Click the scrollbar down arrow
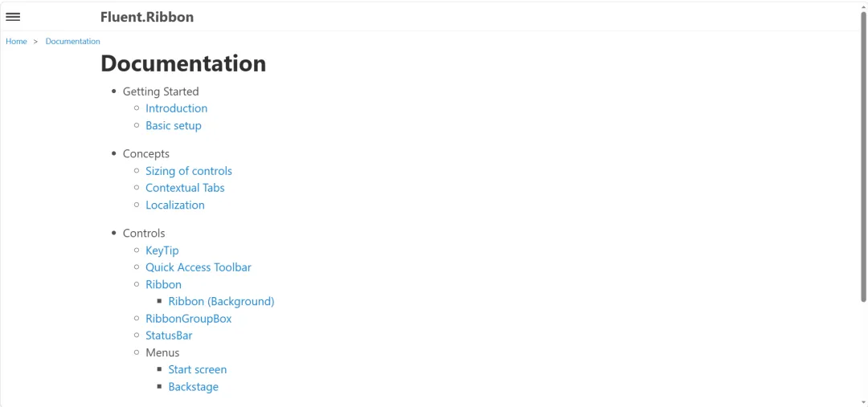868x407 pixels. click(x=863, y=402)
